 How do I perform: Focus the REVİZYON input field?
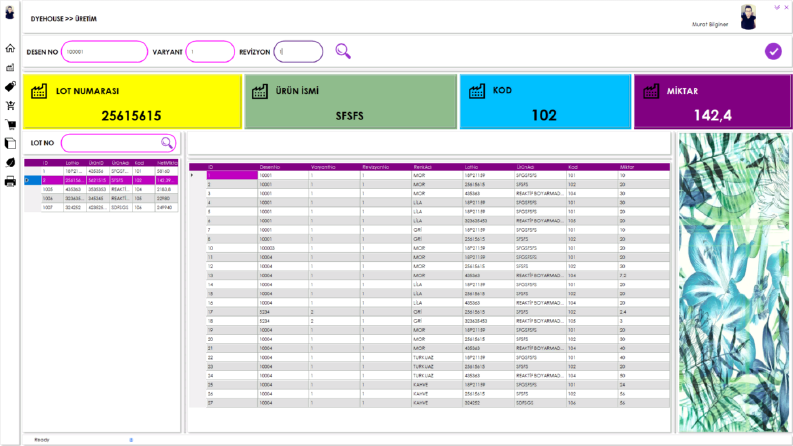[x=298, y=52]
